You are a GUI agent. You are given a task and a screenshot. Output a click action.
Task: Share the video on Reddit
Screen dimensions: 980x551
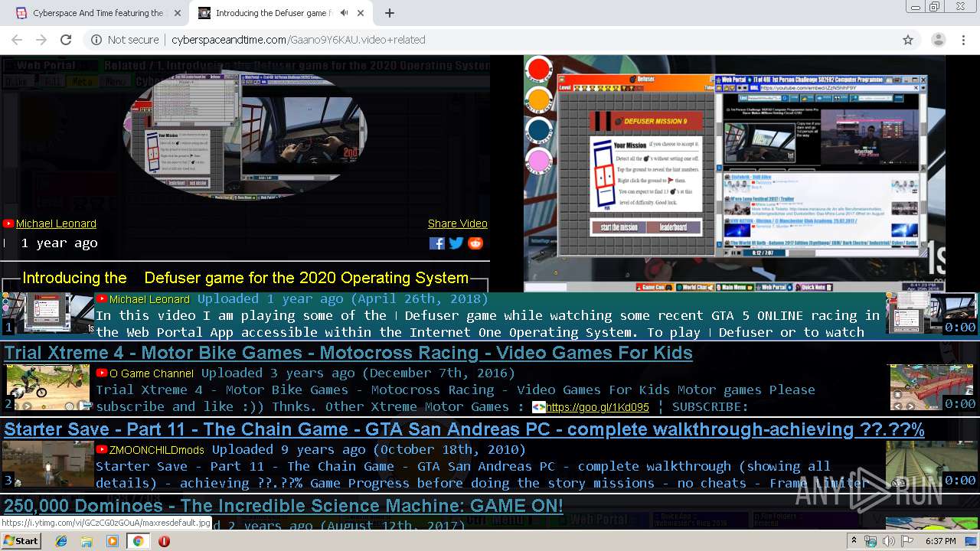475,243
